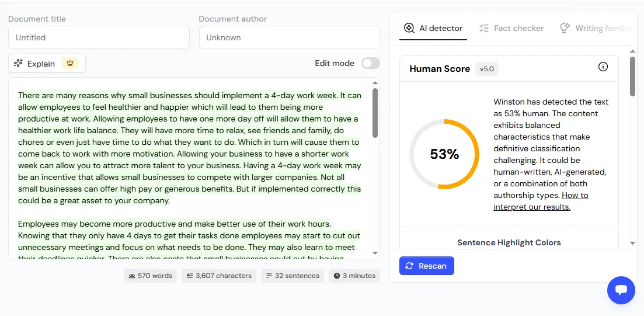Switch to the AI detector tab
Image resolution: width=644 pixels, height=316 pixels.
click(x=433, y=28)
